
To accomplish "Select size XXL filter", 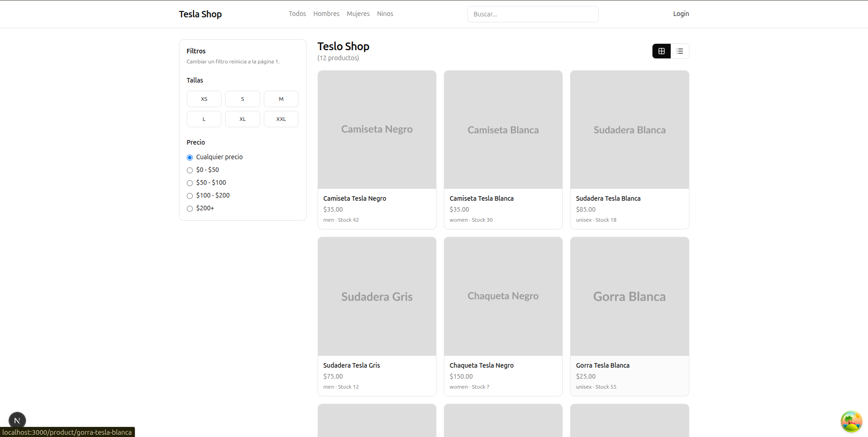I will tap(281, 119).
